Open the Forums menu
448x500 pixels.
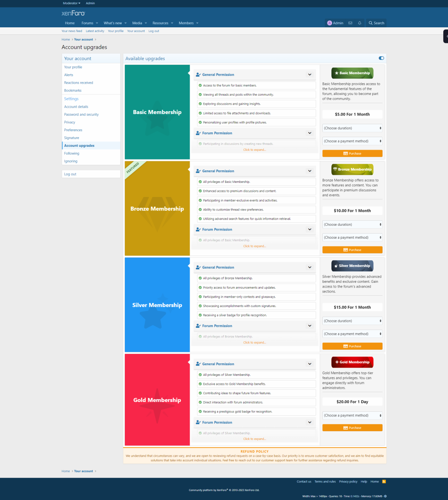tap(87, 23)
